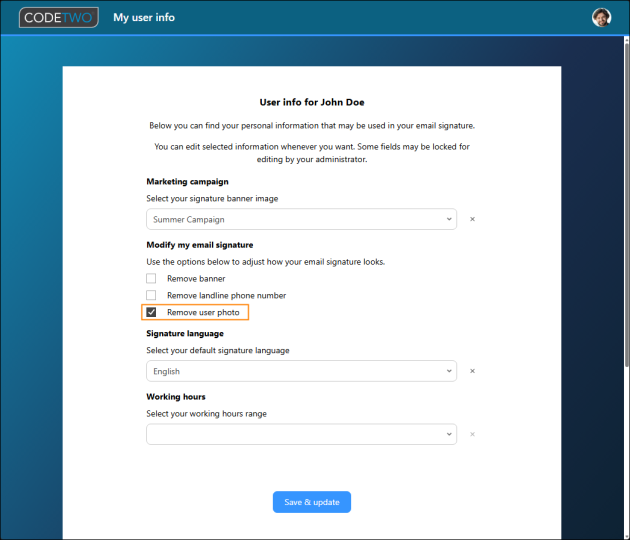Open the Summer Campaign banner dropdown
Image resolution: width=630 pixels, height=540 pixels.
(301, 219)
